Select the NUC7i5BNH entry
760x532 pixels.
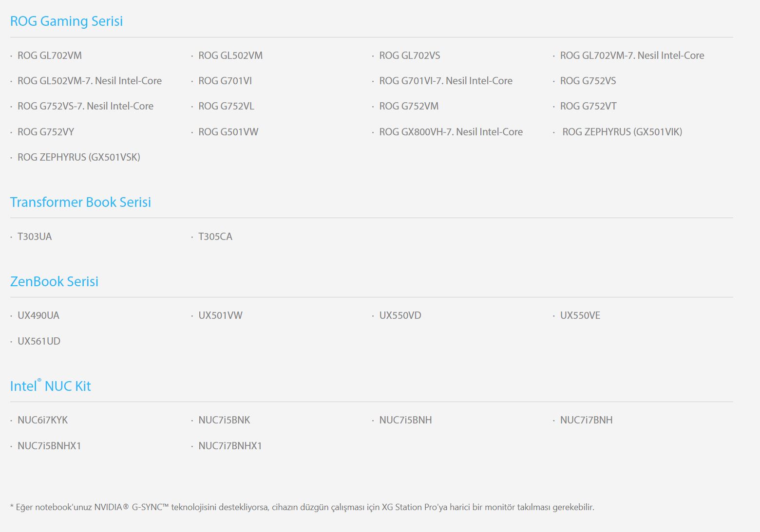pyautogui.click(x=405, y=420)
